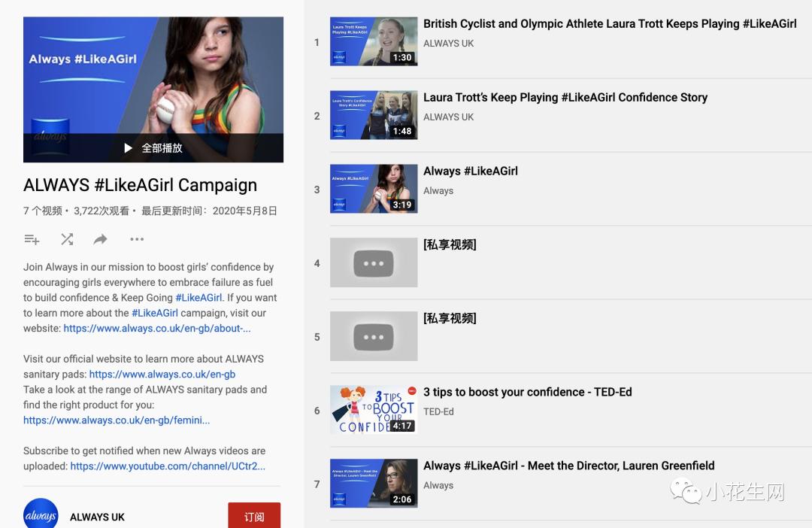Open thumbnail of Always #LikeAGirl 3:19 video
812x528 pixels.
pos(374,189)
